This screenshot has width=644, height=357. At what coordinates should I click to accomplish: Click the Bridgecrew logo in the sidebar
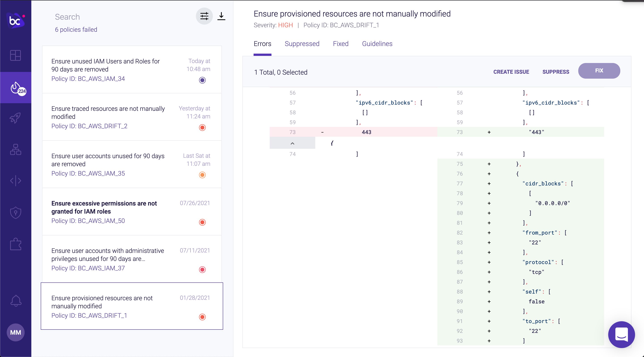(15, 21)
